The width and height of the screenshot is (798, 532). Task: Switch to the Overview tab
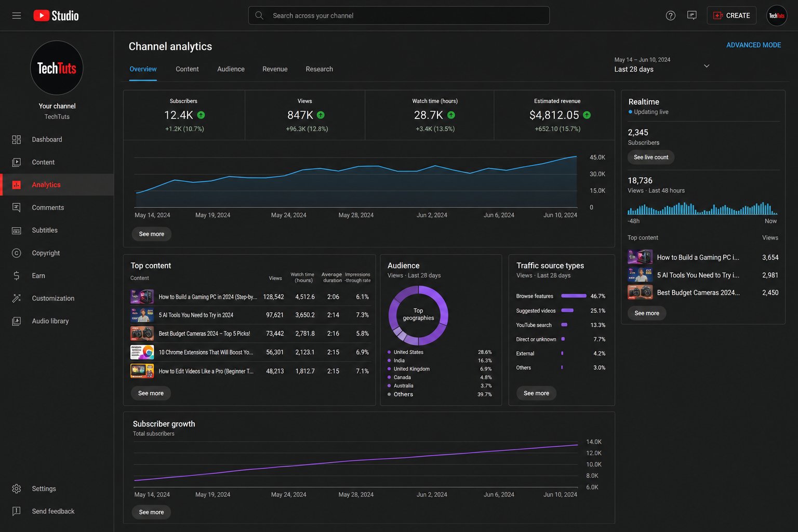[x=143, y=69]
